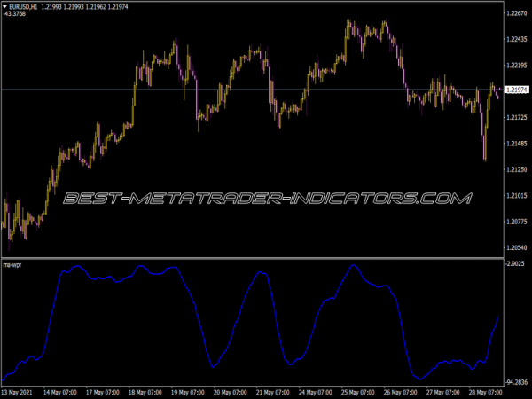The height and width of the screenshot is (399, 532).
Task: Click the 1.21250 price axis label
Action: click(x=516, y=169)
